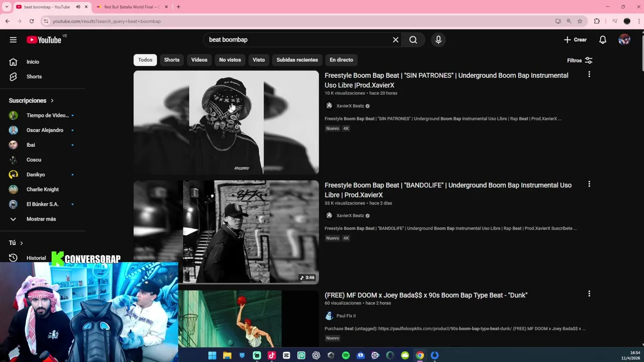Viewport: 644px width, 362px height.
Task: Open XavierX Beatz channel under BANDOLIFE
Action: pyautogui.click(x=350, y=216)
